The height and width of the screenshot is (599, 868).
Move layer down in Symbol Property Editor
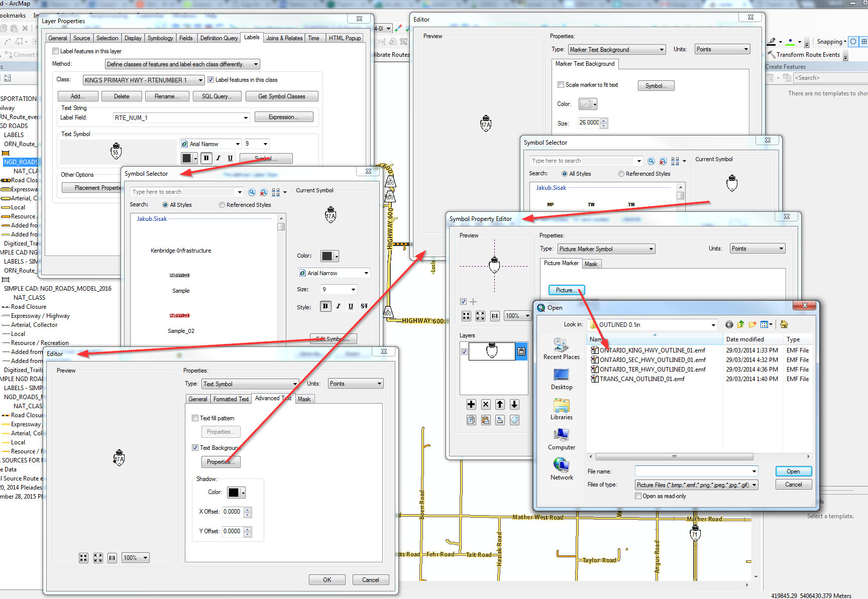(x=514, y=404)
